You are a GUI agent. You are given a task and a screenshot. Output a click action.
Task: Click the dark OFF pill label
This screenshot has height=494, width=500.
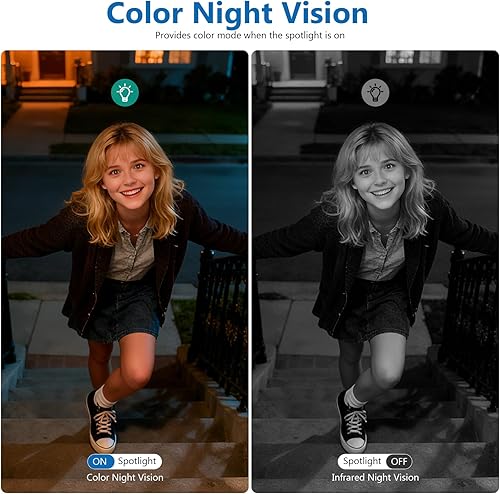399,462
